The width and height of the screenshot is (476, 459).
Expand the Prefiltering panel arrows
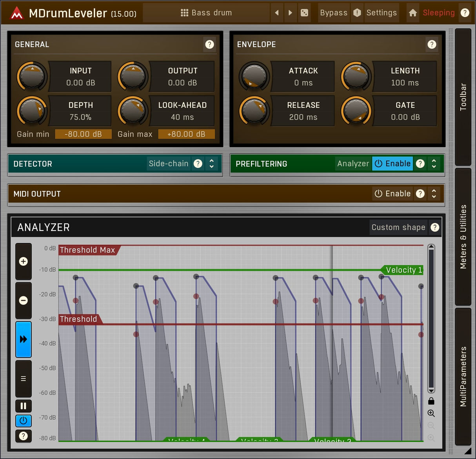[x=434, y=164]
